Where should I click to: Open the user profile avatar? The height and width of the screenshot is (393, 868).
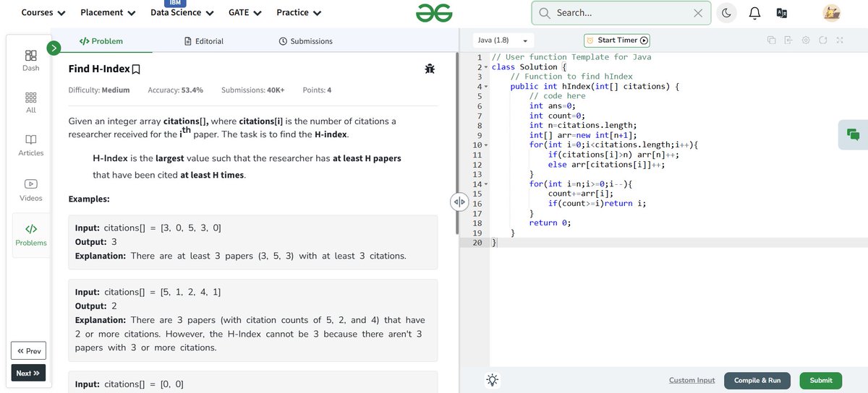832,12
